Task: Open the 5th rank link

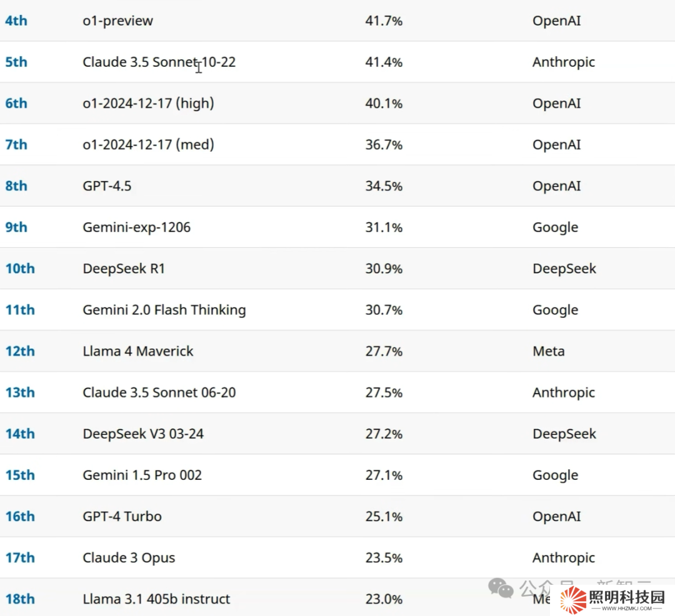Action: (16, 62)
